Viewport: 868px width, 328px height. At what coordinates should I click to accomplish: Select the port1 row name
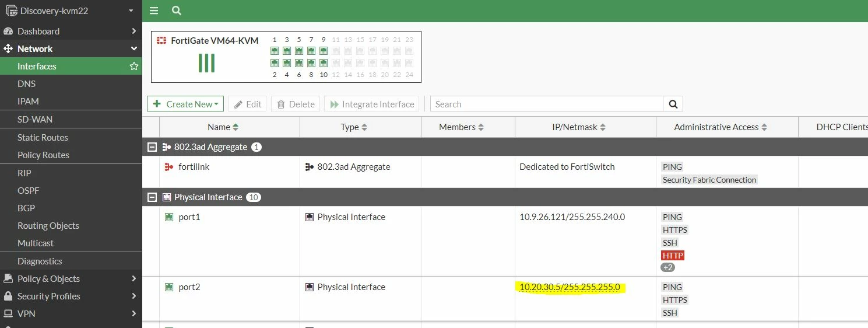click(189, 217)
